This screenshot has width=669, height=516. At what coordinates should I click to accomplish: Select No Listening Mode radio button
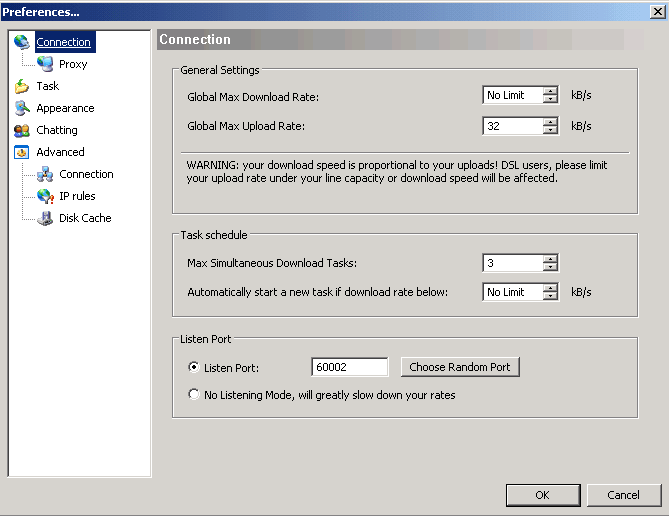click(x=194, y=394)
